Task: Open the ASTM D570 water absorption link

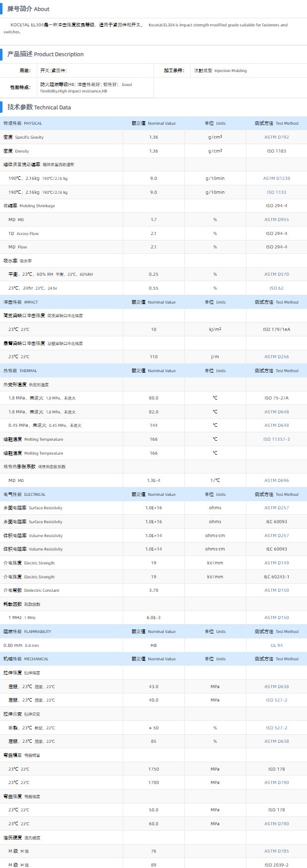Action: [276, 274]
